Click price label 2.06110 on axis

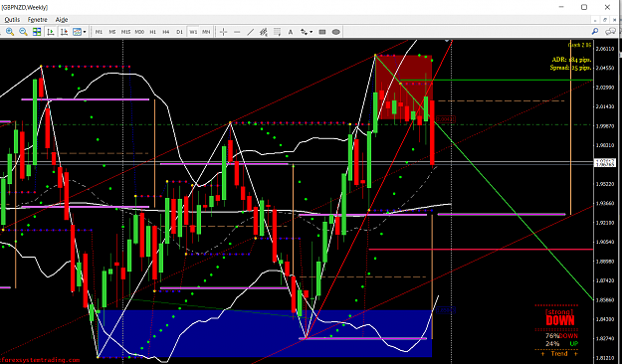pos(605,49)
